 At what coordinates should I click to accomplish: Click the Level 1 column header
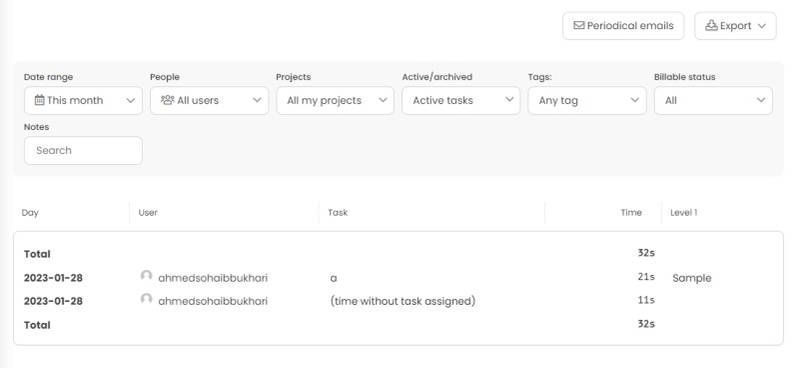coord(684,213)
